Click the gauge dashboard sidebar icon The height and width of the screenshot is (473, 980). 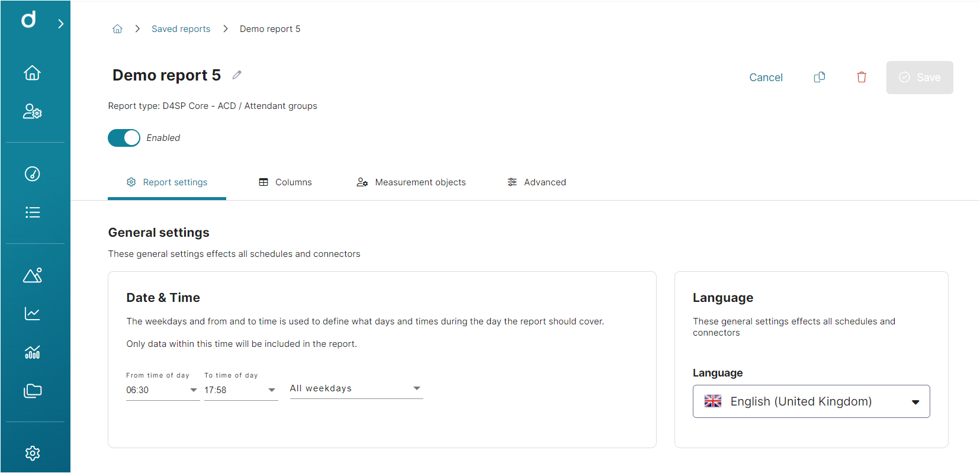tap(32, 173)
